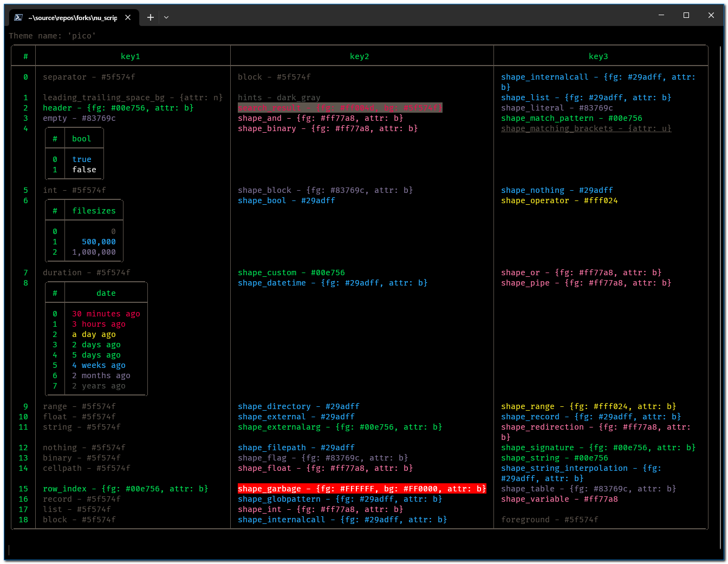Click the 'shape_flag' entry
The image size is (728, 564).
click(323, 458)
